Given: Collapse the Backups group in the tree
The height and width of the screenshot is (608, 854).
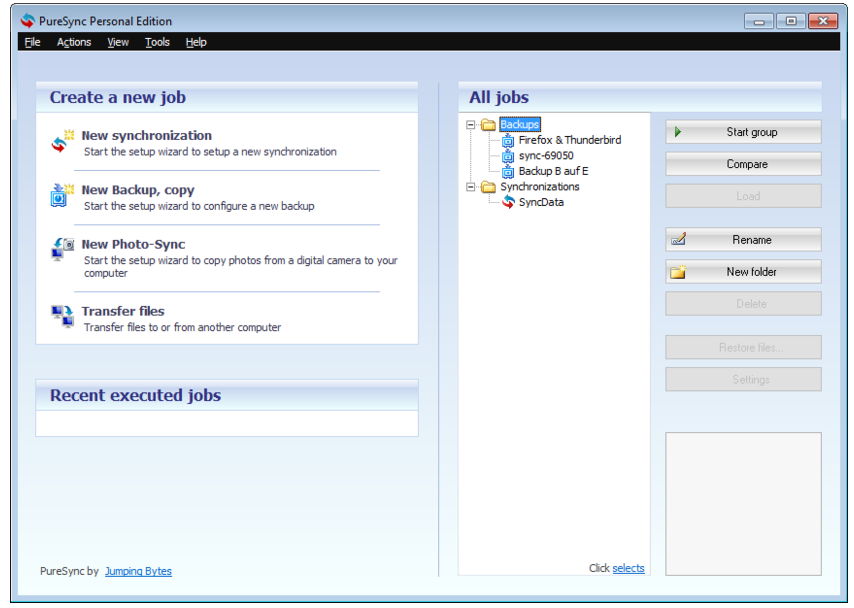Looking at the screenshot, I should [x=471, y=125].
